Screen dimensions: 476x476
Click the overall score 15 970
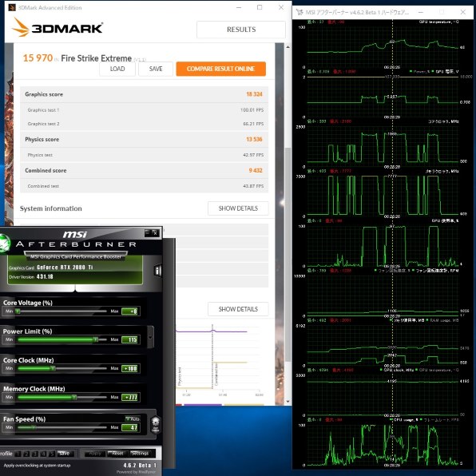pos(38,58)
